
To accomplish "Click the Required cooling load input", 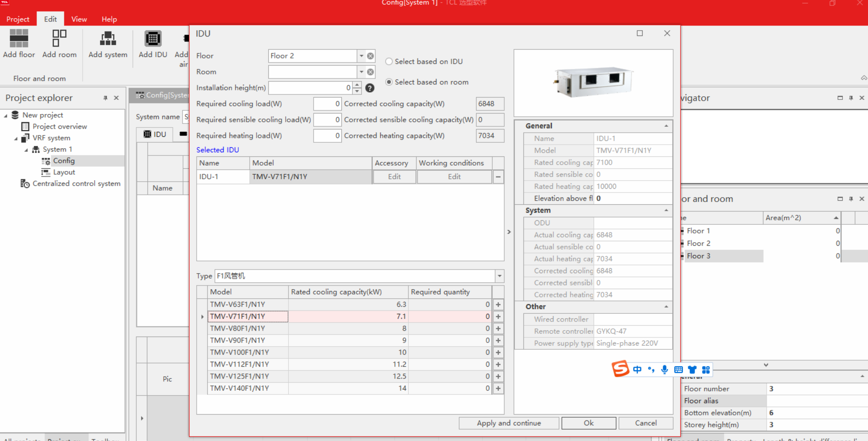I will [327, 104].
